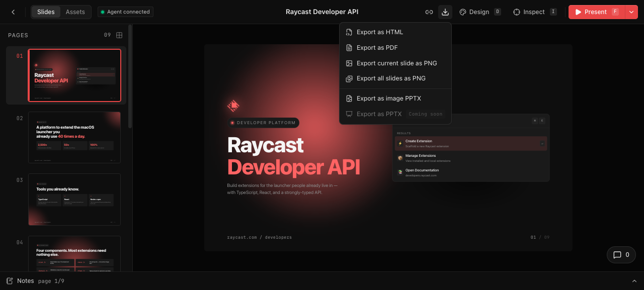The width and height of the screenshot is (644, 290).
Task: Select slide 01 thumbnail
Action: coord(74,75)
